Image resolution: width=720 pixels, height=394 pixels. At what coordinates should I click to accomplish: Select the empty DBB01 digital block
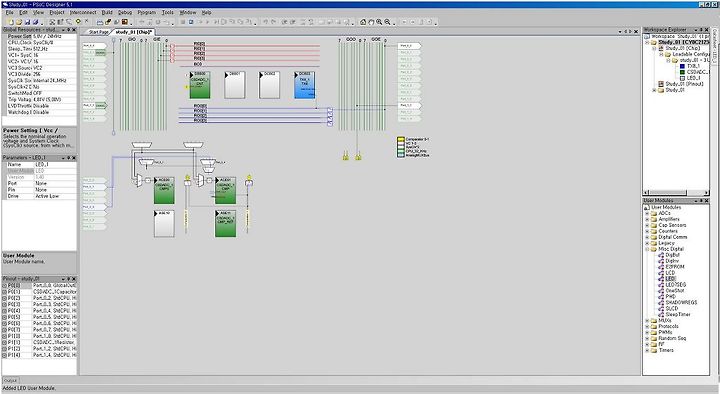click(x=235, y=85)
